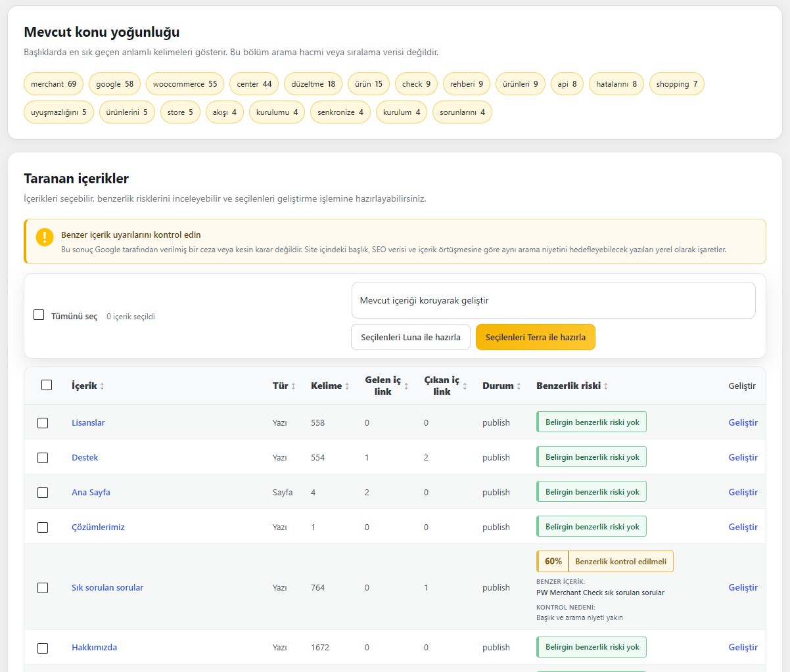Click Seçilenleri Terra ile hazırla button
Screen dimensions: 790x672
click(536, 337)
